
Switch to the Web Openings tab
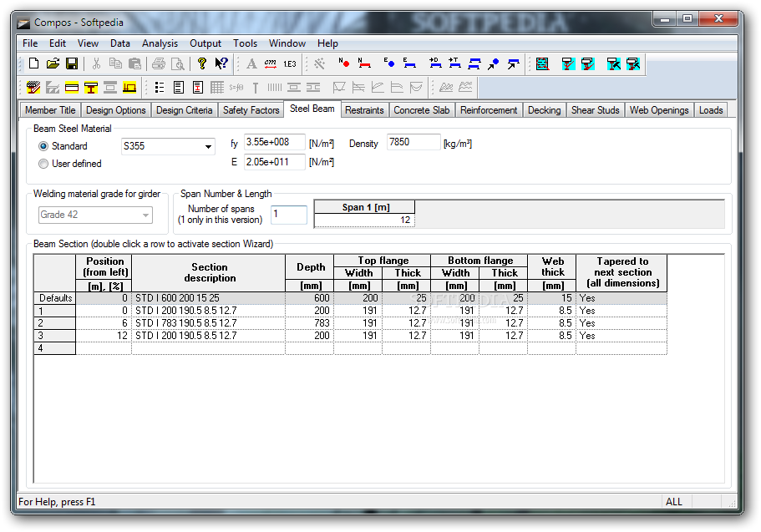658,110
